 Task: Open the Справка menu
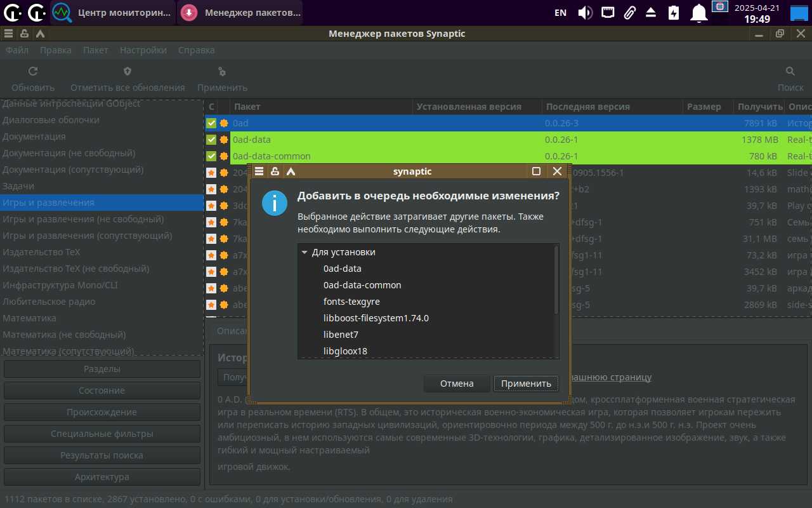click(197, 50)
